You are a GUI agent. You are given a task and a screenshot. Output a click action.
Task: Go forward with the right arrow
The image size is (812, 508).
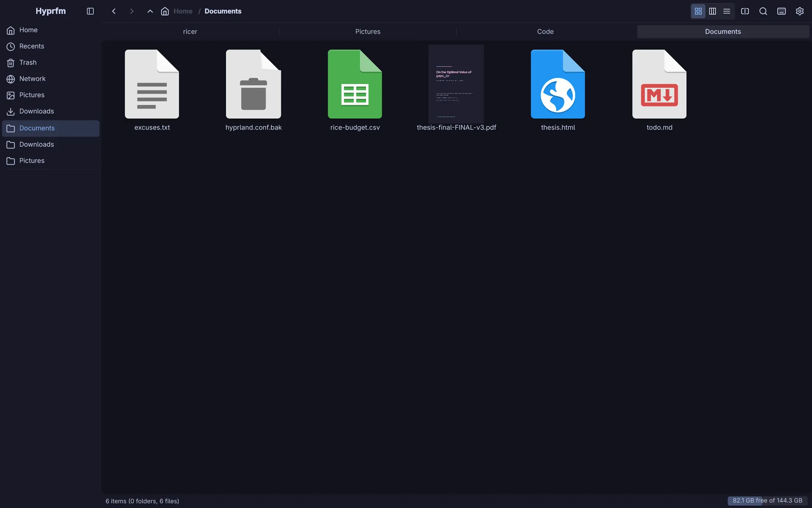[132, 11]
